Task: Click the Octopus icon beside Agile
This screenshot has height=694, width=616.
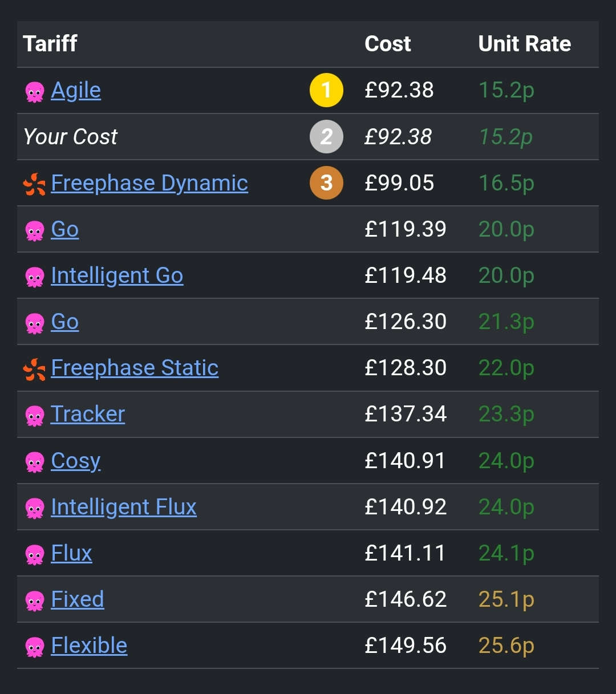Action: tap(35, 91)
